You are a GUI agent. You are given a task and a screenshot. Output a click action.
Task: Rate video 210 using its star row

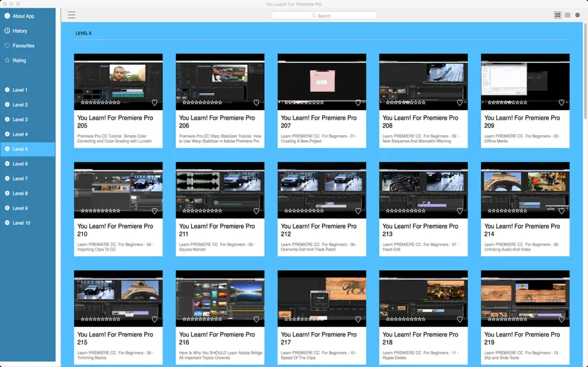coord(101,211)
